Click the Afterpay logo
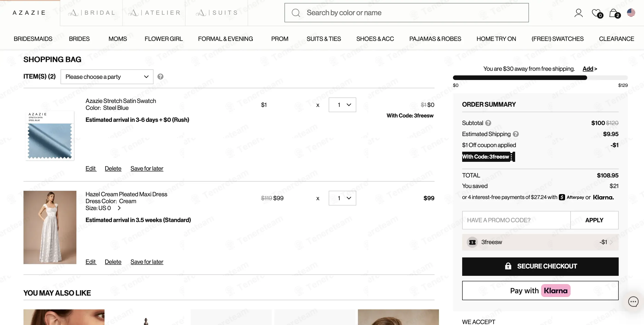This screenshot has height=325, width=644. [571, 197]
